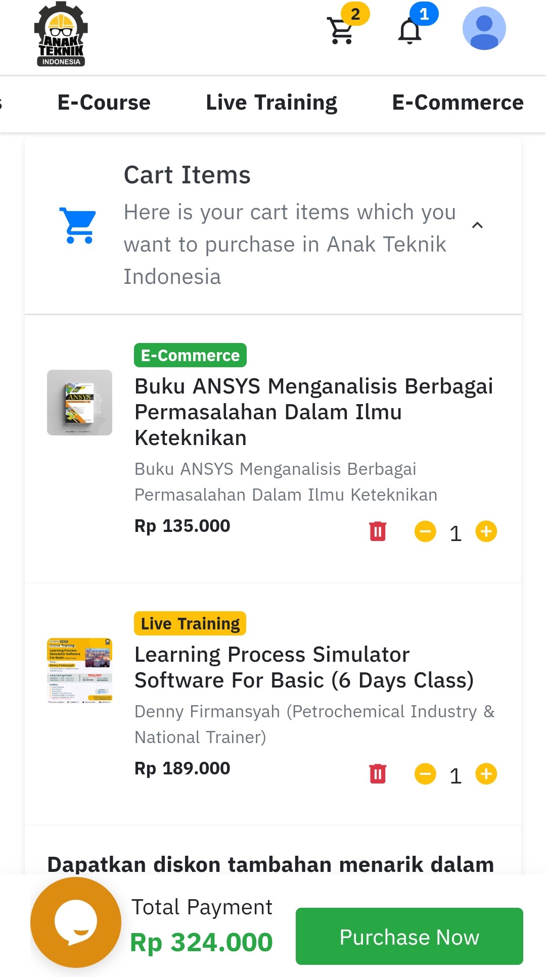This screenshot has width=546, height=980.
Task: Switch to the Live Training tab
Action: (271, 103)
